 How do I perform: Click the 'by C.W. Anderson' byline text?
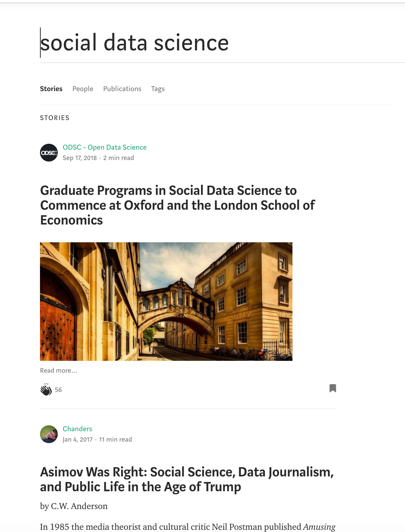pos(74,506)
